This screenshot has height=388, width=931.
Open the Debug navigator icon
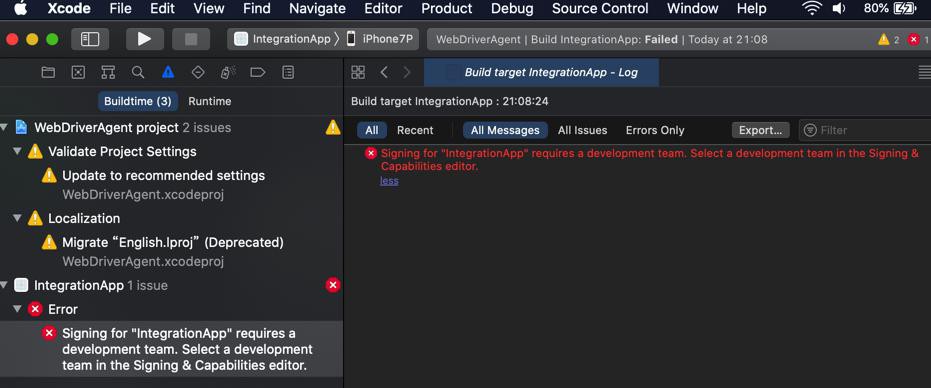coord(228,72)
